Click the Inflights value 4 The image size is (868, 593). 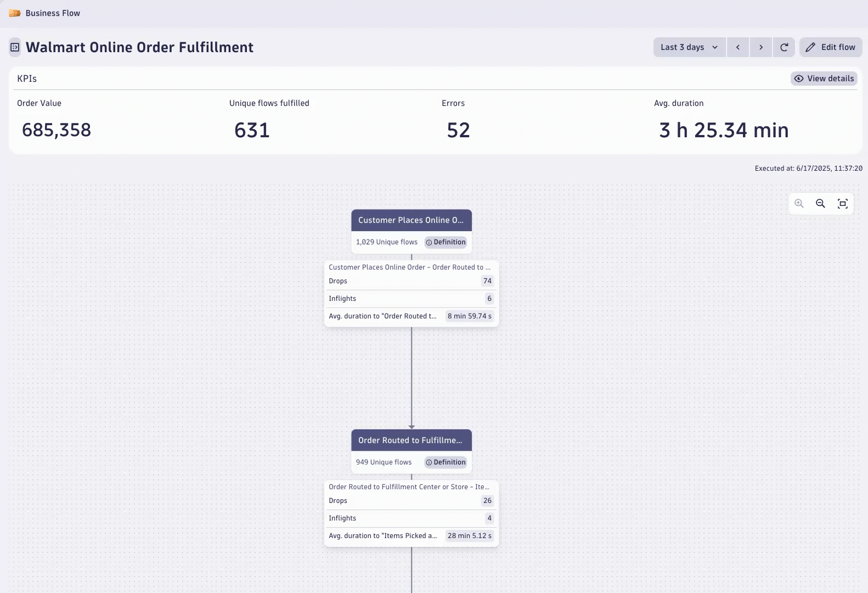(x=489, y=518)
